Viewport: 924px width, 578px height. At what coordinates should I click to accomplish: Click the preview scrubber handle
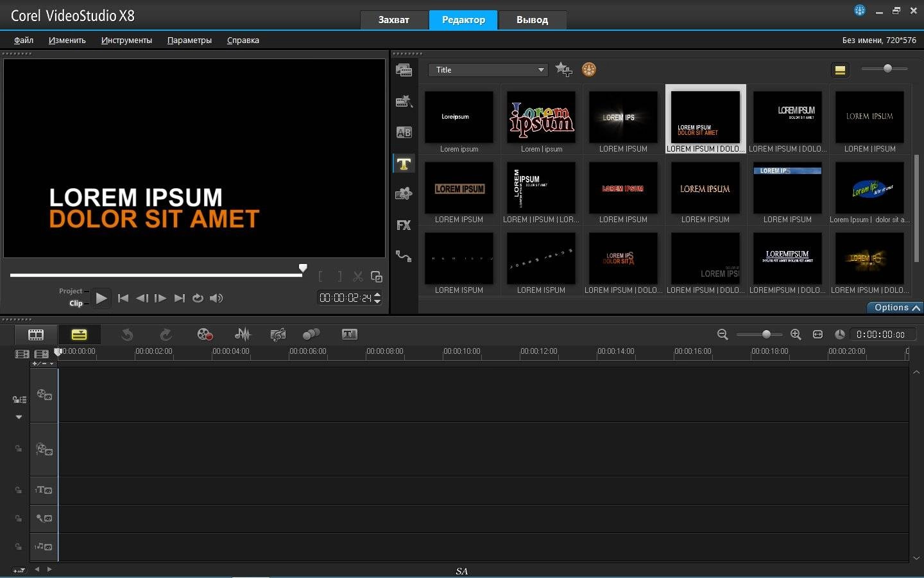[x=303, y=268]
